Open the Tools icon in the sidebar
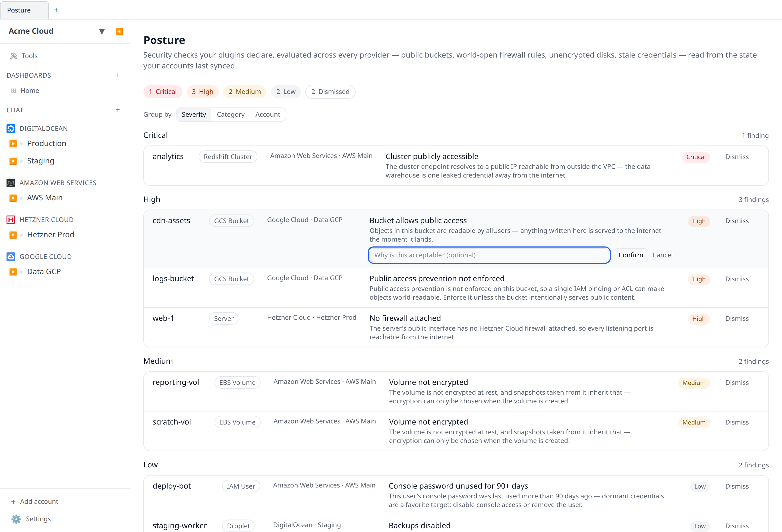Image resolution: width=782 pixels, height=532 pixels. [x=14, y=56]
